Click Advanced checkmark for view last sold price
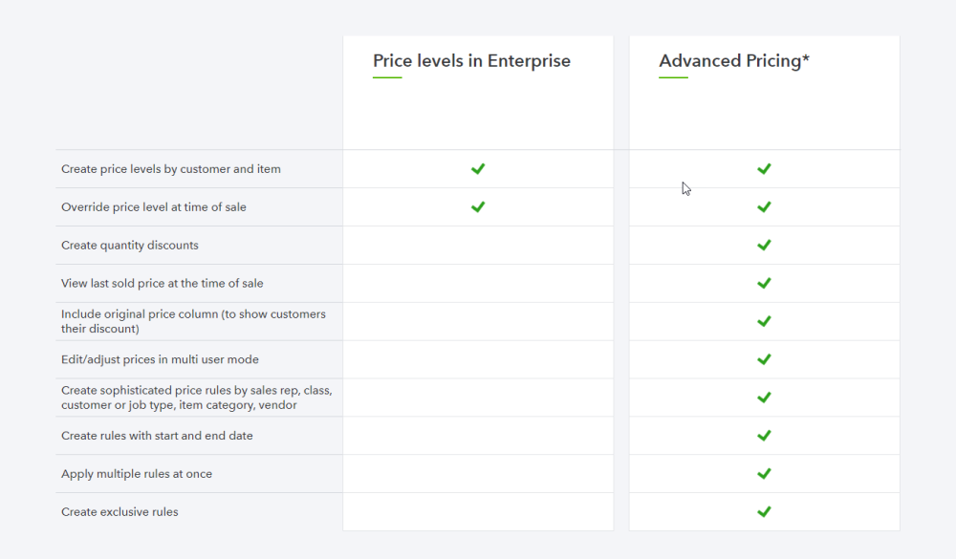Screen dimensions: 956x560 click(x=764, y=284)
